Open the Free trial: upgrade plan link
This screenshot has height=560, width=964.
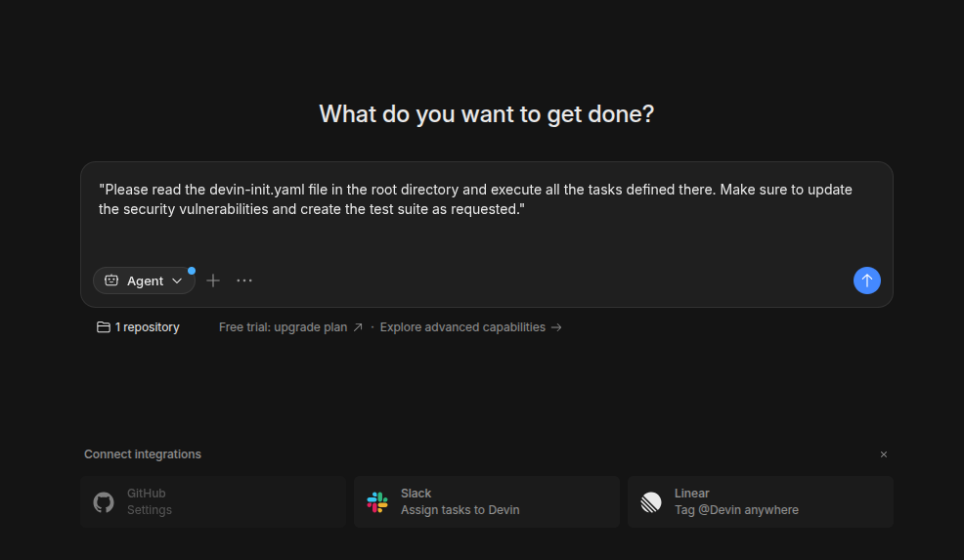(290, 327)
